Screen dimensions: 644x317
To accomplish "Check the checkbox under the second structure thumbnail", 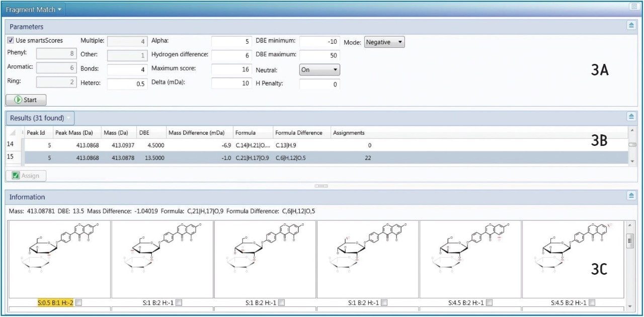I will pyautogui.click(x=179, y=302).
